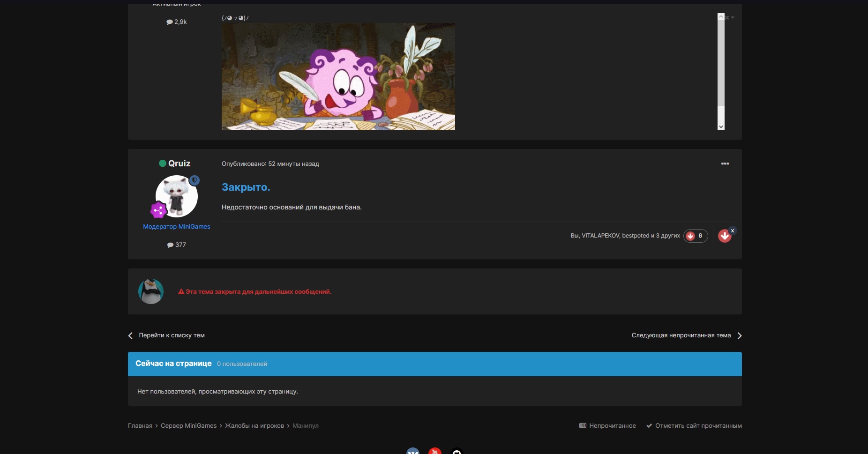868x454 pixels.
Task: Click the GitHub icon in footer
Action: point(456,451)
